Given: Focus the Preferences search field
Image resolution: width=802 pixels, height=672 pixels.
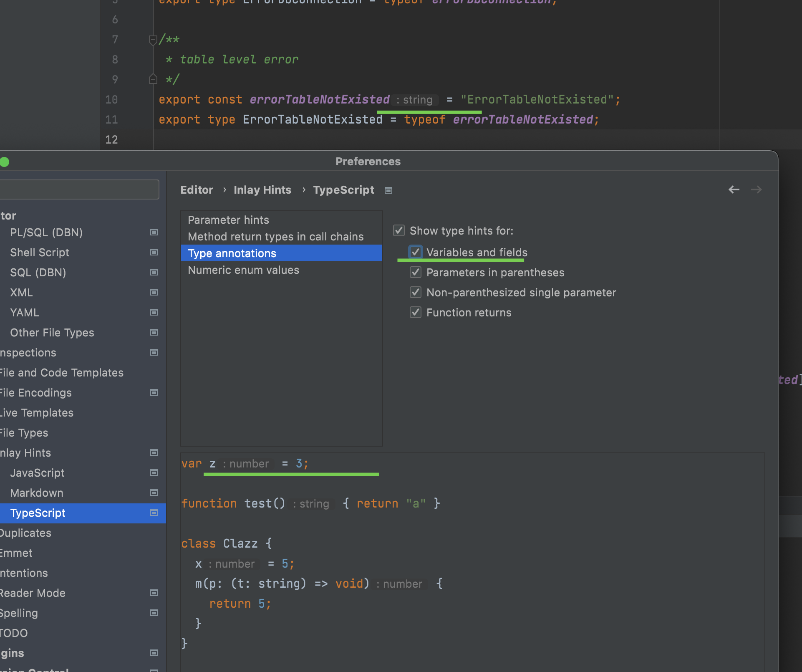Looking at the screenshot, I should 79,189.
